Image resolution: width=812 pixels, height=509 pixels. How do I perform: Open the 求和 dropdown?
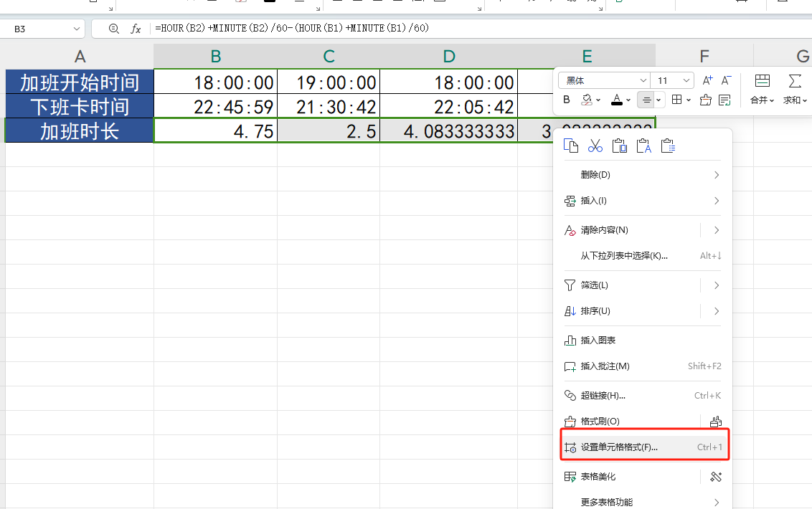coord(795,100)
